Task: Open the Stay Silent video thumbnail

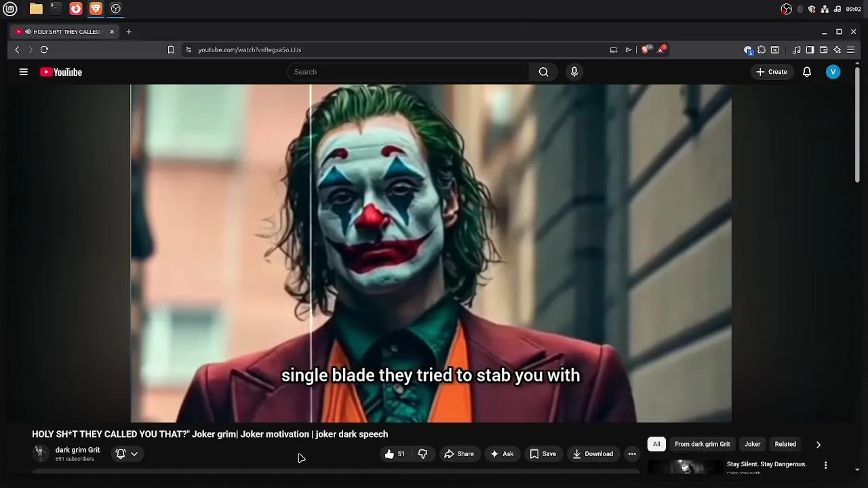Action: (x=685, y=467)
